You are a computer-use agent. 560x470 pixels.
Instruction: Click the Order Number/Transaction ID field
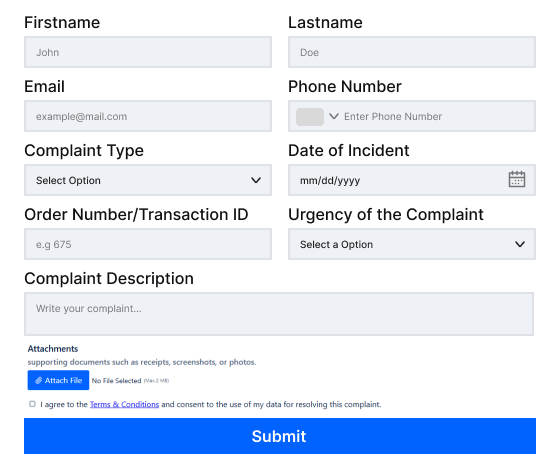tap(148, 244)
